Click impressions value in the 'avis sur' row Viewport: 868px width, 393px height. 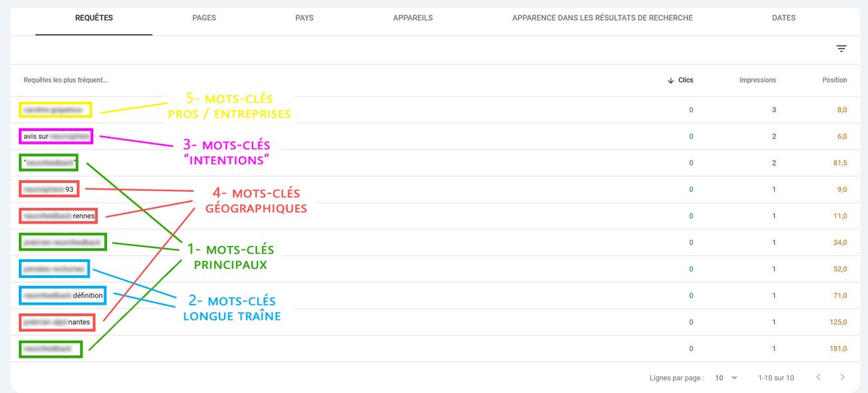(773, 136)
